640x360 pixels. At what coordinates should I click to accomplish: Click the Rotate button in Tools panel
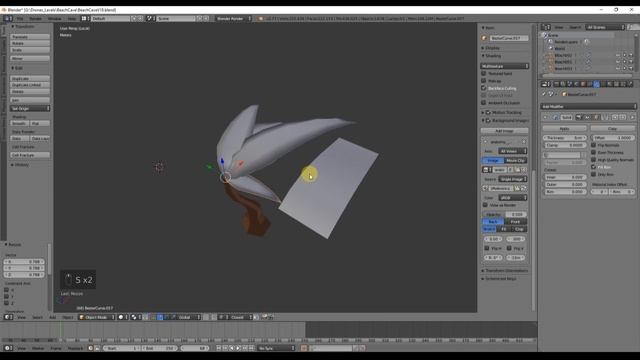point(30,43)
